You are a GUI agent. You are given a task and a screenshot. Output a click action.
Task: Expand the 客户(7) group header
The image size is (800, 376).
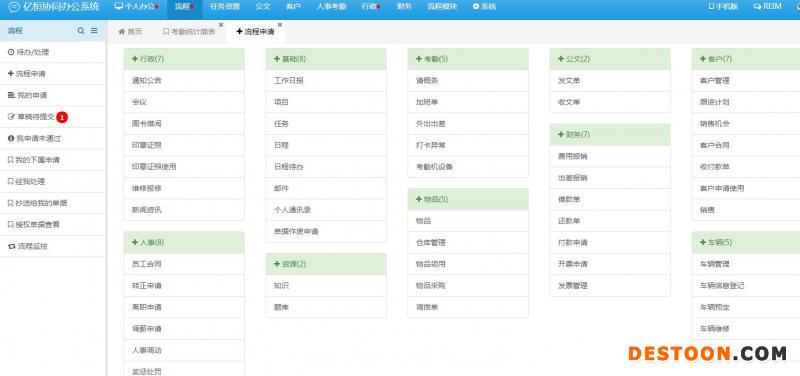(x=746, y=59)
